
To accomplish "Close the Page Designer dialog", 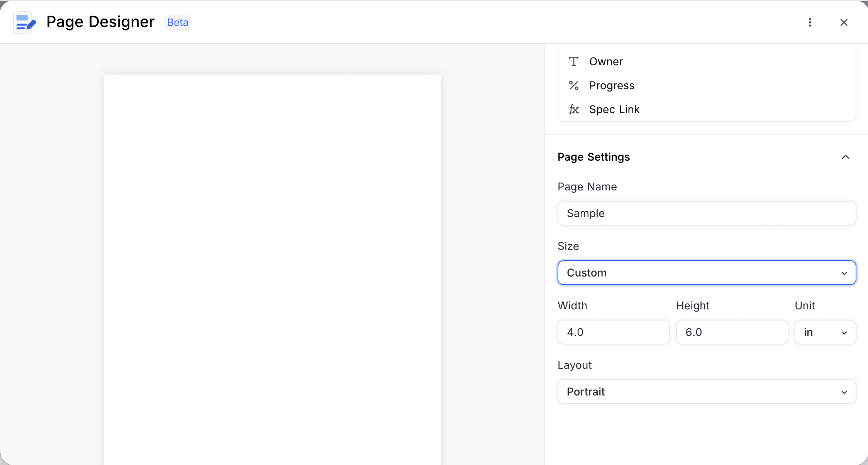I will pos(844,22).
